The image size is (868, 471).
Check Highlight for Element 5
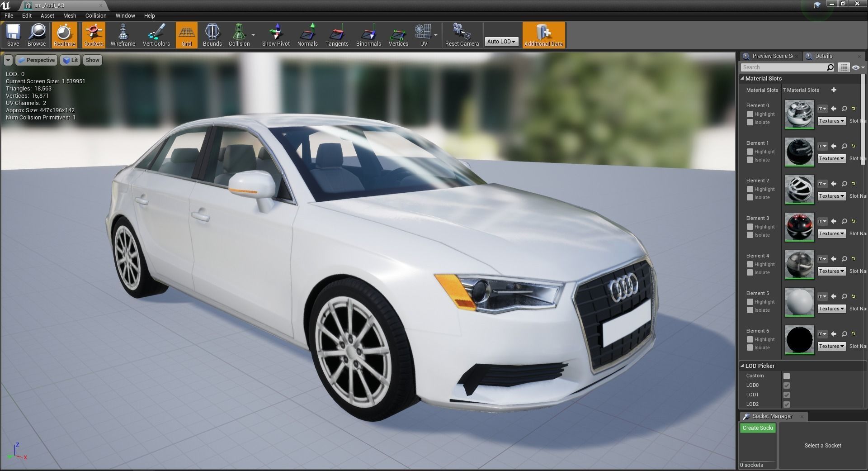750,302
